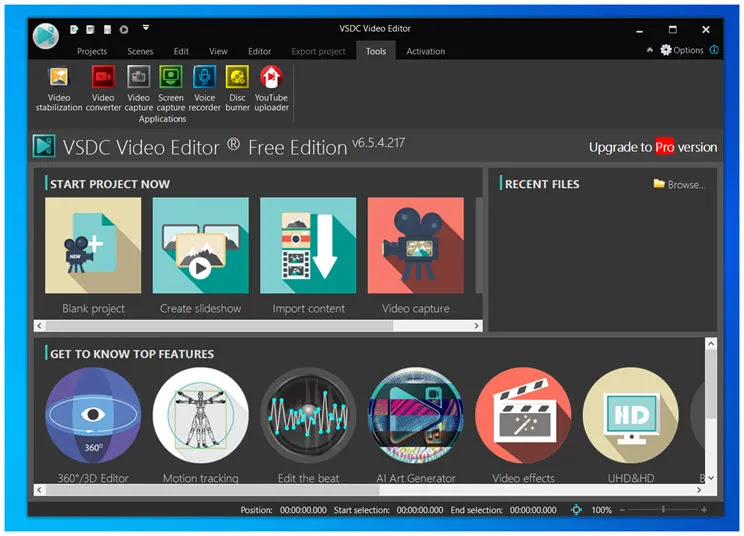Screen dimensions: 744x536
Task: Click the save project quick-access icon
Action: coord(107,29)
